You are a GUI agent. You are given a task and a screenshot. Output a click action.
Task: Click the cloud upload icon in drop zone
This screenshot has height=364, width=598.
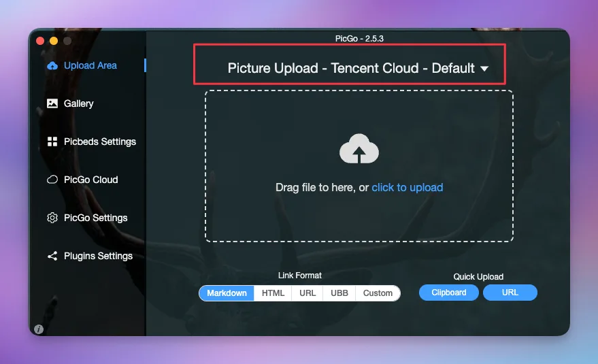tap(359, 149)
